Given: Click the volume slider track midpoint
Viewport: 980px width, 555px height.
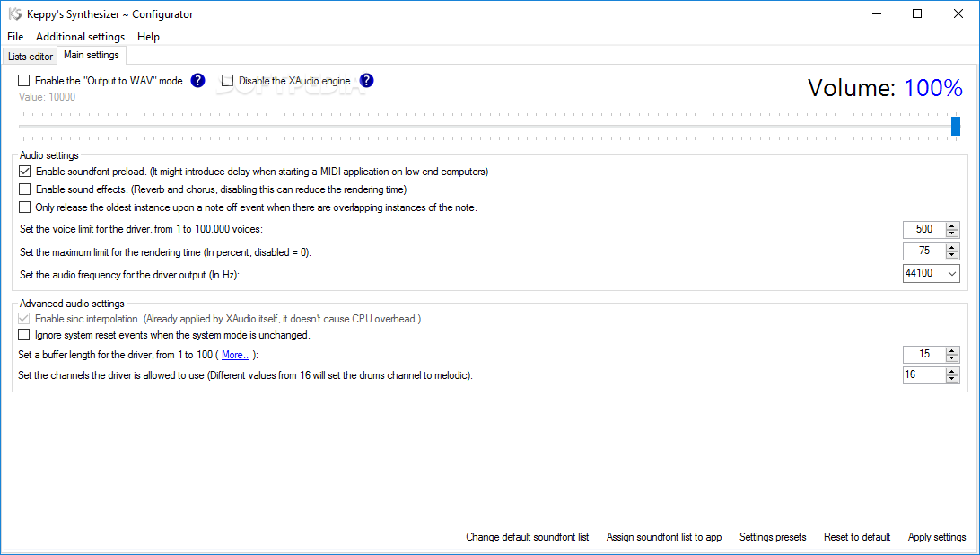Looking at the screenshot, I should 487,127.
